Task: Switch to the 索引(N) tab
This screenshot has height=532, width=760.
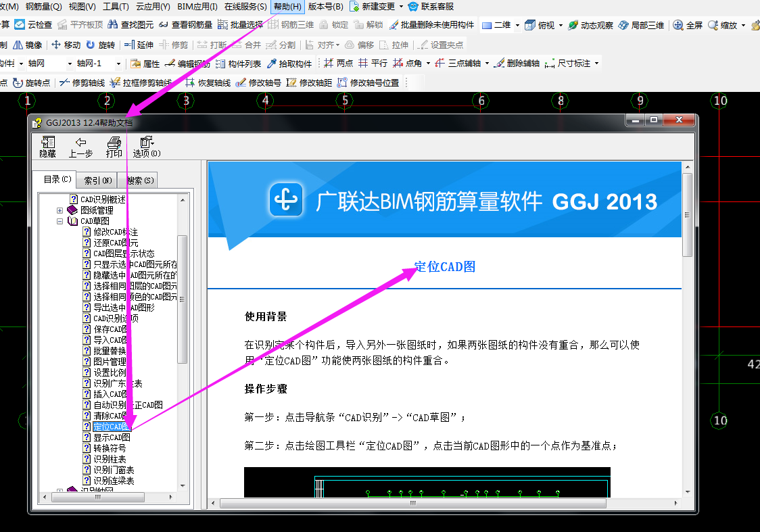Action: coord(98,180)
